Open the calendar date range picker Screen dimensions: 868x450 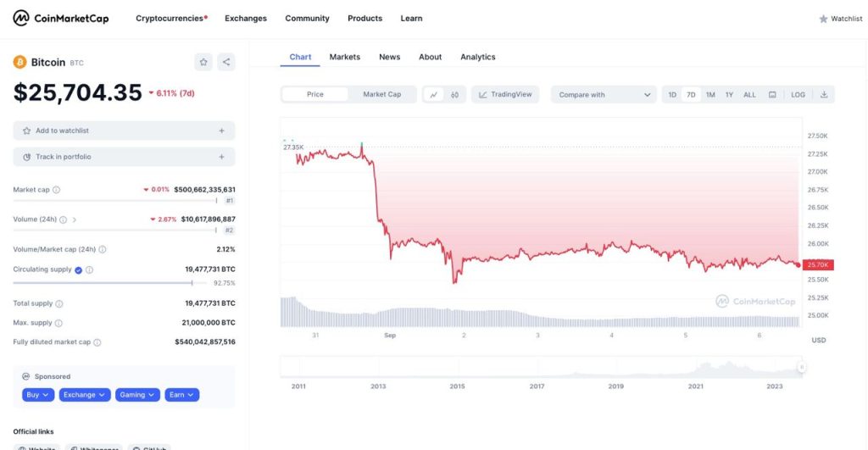[772, 95]
